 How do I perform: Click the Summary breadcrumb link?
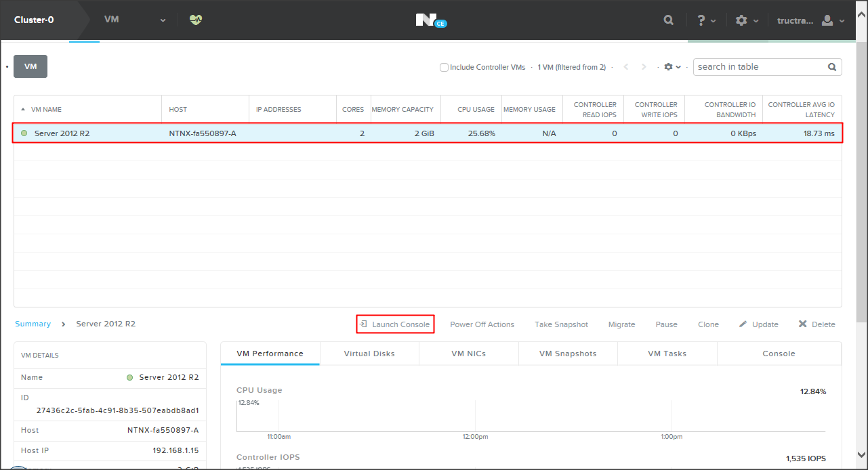click(33, 324)
